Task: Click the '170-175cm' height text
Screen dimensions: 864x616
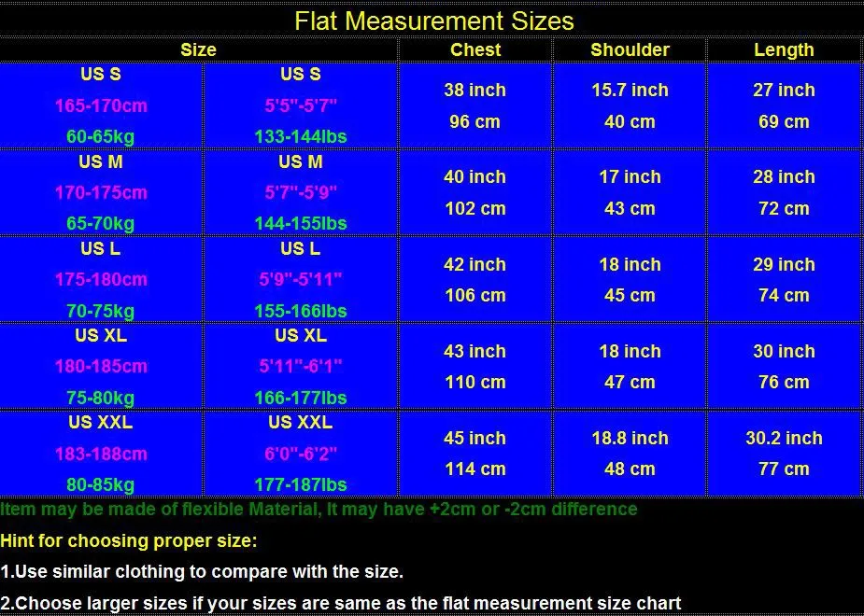Action: pos(102,192)
